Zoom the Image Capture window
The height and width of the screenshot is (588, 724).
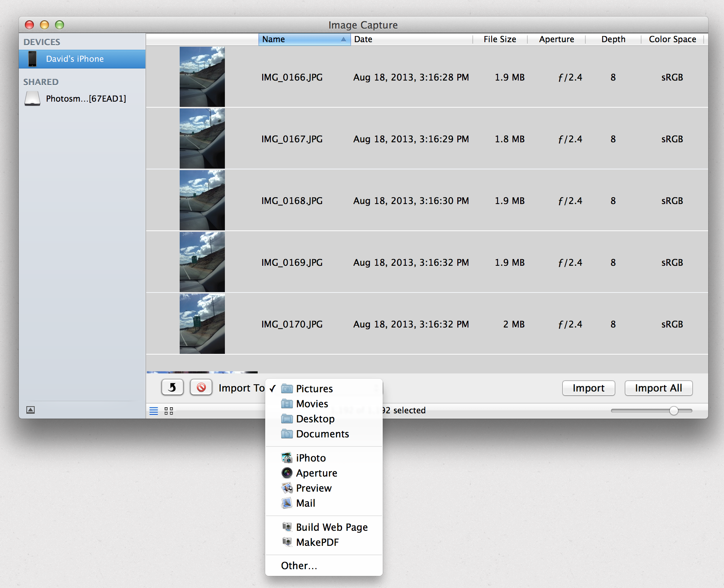60,25
